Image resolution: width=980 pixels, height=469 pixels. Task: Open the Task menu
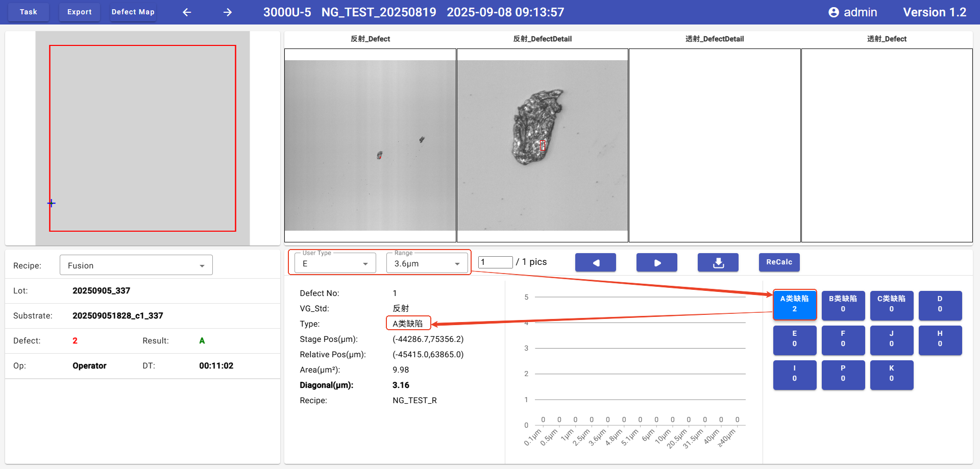[x=29, y=12]
